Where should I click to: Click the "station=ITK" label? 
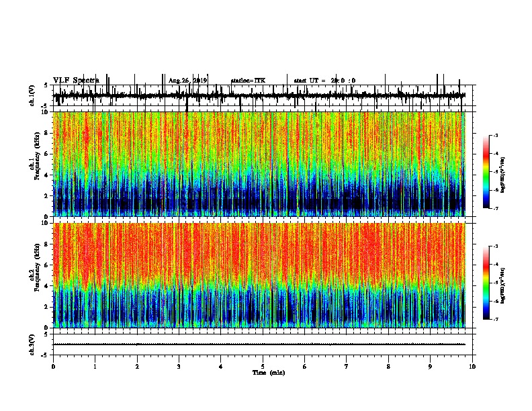[x=248, y=81]
